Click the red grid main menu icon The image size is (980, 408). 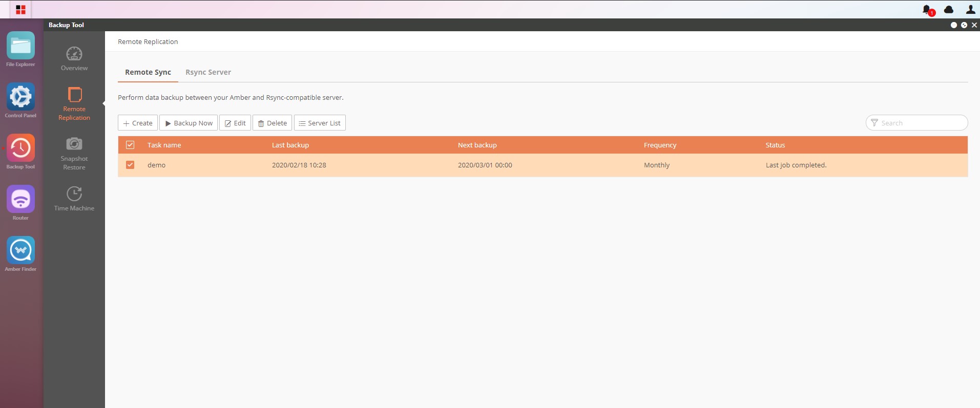pos(20,9)
